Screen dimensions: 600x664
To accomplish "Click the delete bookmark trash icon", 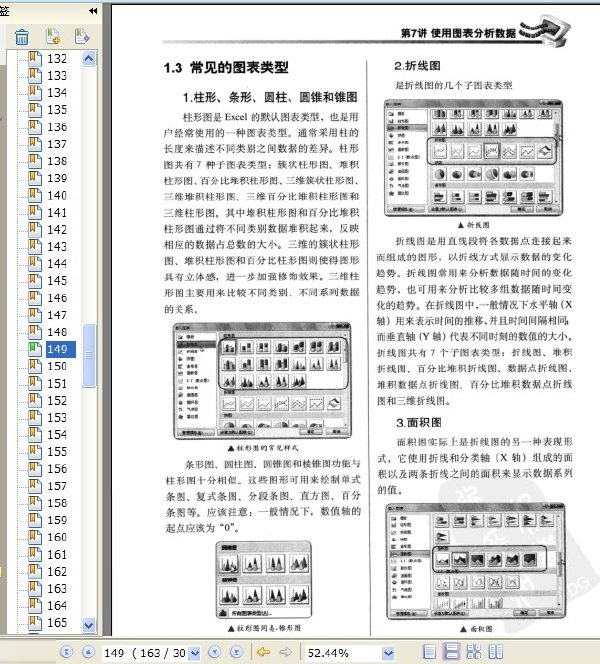I will (x=22, y=37).
